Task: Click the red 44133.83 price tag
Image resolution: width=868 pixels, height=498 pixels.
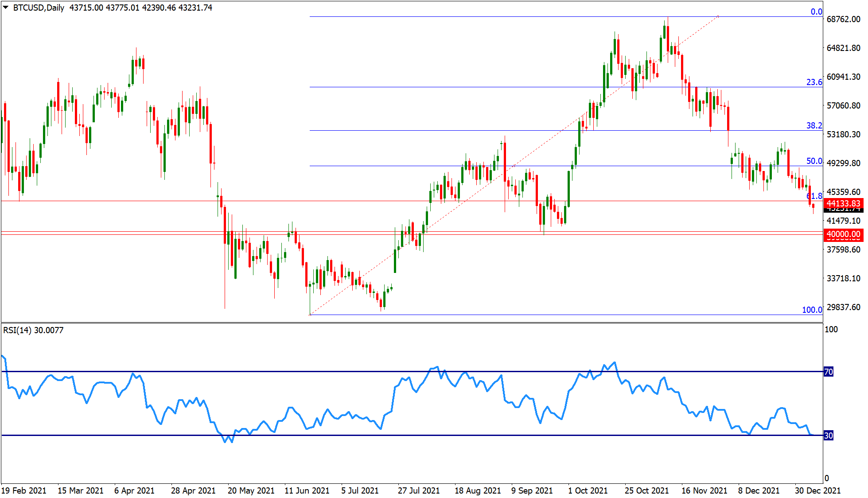Action: tap(843, 203)
